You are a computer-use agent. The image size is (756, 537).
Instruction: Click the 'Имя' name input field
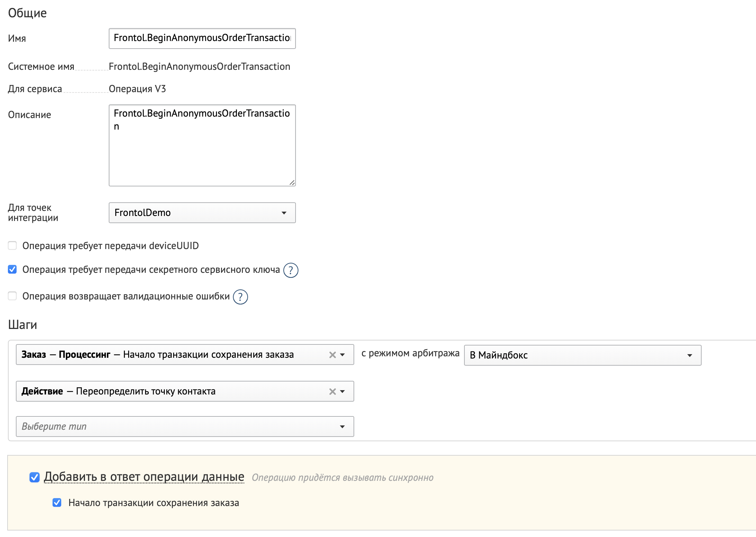pyautogui.click(x=202, y=39)
